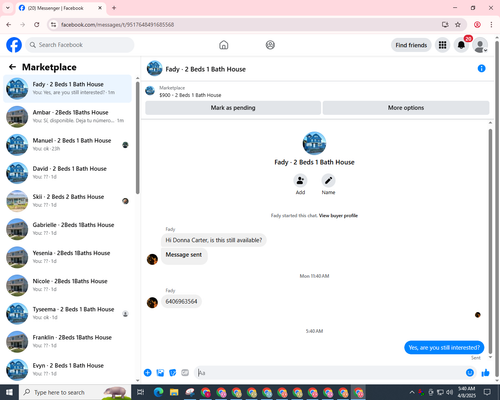Open conversation info icon in chat header
Viewport: 500px width, 400px height.
(x=481, y=68)
